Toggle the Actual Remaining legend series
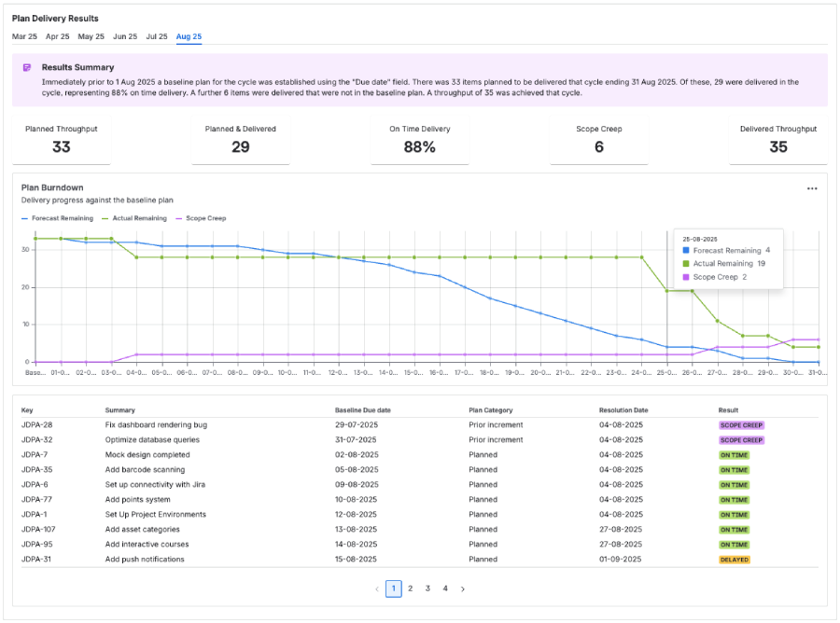840x623 pixels. coord(134,218)
